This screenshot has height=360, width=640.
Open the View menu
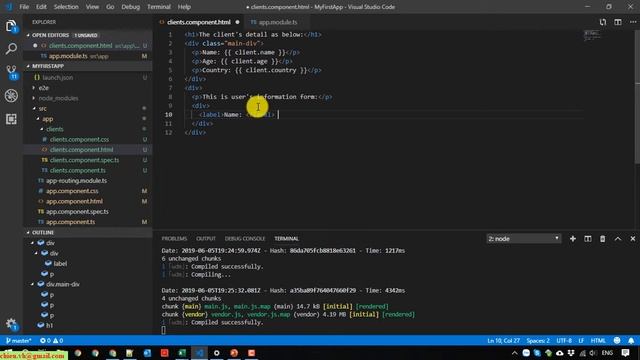(92, 7)
